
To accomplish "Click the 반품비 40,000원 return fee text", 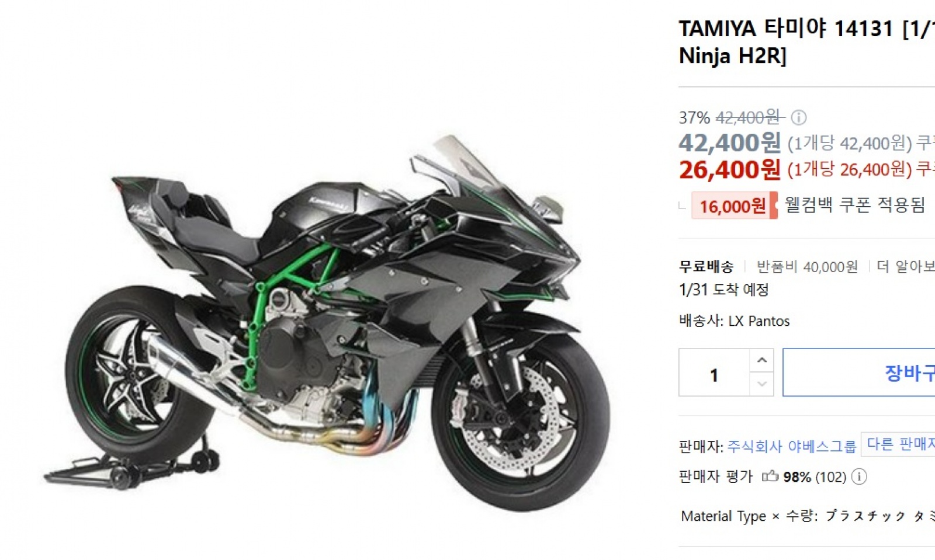I will pos(807,267).
